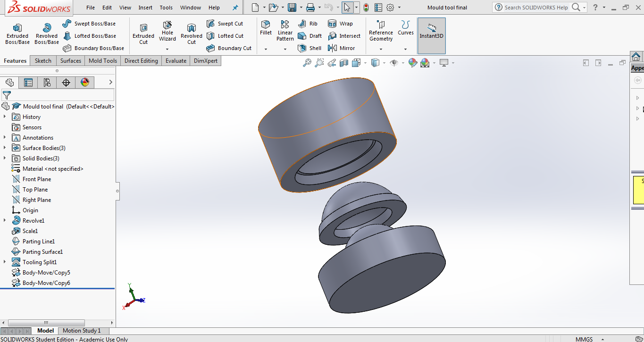Select Parting Surface1 in the feature tree
The width and height of the screenshot is (644, 342).
pos(42,252)
